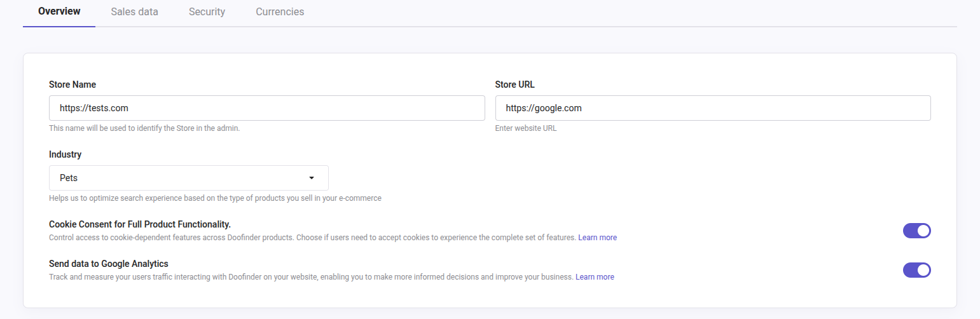Click the Store URL input field
980x319 pixels.
point(713,108)
